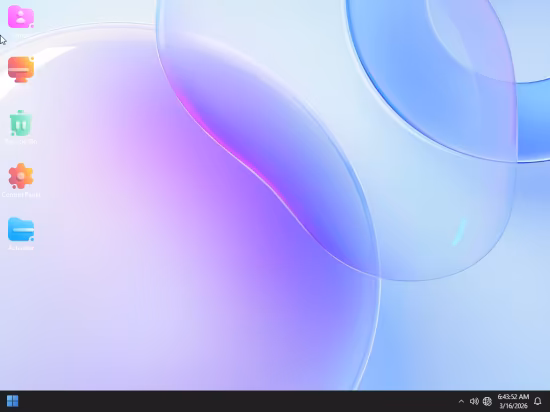Open the volume speaker control
The image size is (550, 412).
(x=474, y=401)
